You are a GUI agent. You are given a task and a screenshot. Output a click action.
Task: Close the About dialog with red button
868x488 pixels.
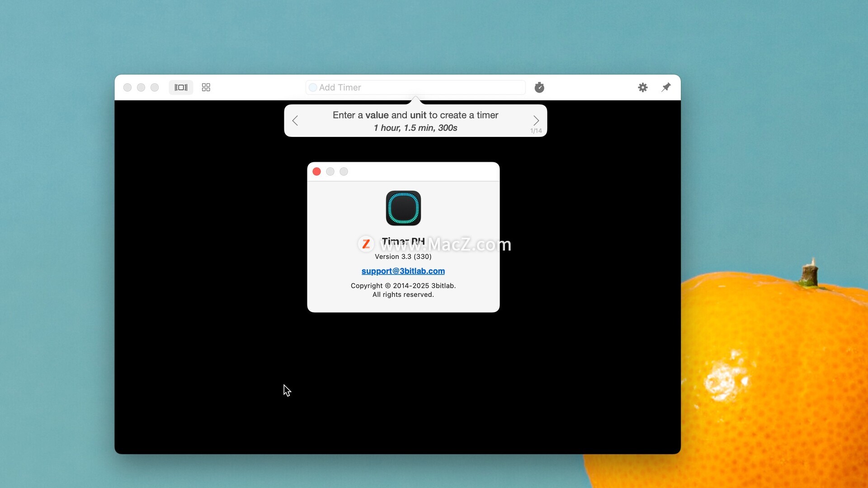coord(317,172)
